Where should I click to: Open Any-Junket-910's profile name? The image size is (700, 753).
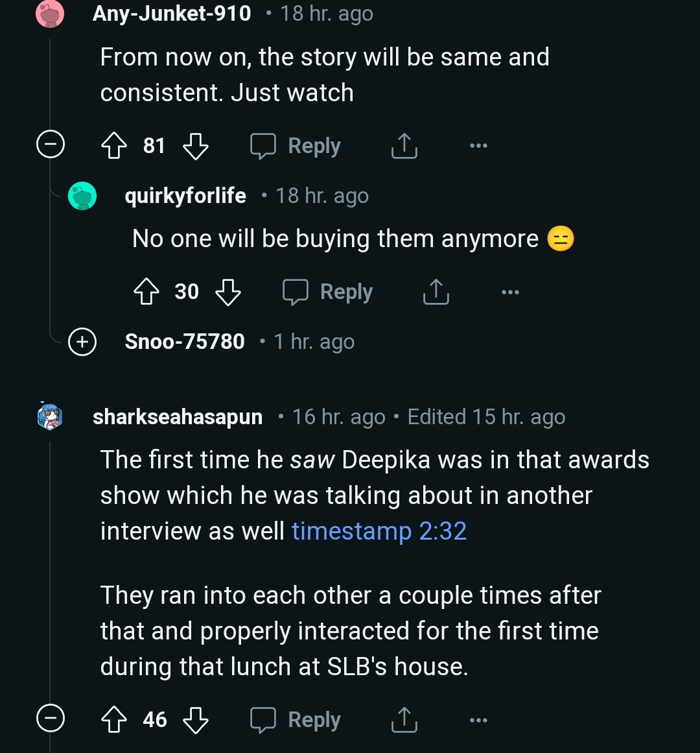click(x=171, y=13)
